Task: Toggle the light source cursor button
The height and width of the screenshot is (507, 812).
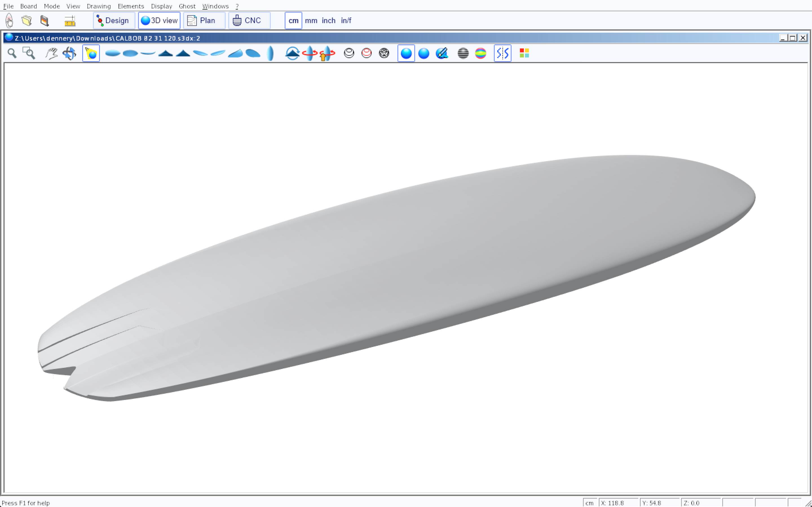Action: 91,53
